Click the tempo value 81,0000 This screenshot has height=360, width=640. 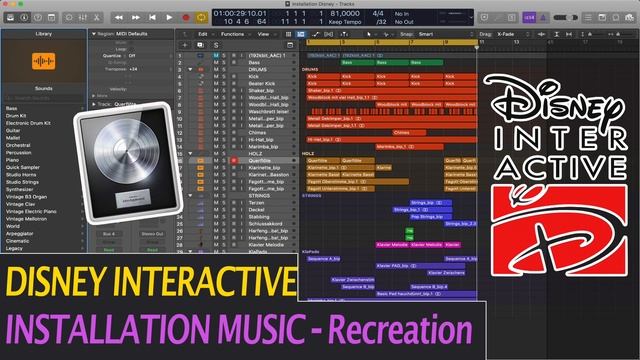tap(345, 13)
